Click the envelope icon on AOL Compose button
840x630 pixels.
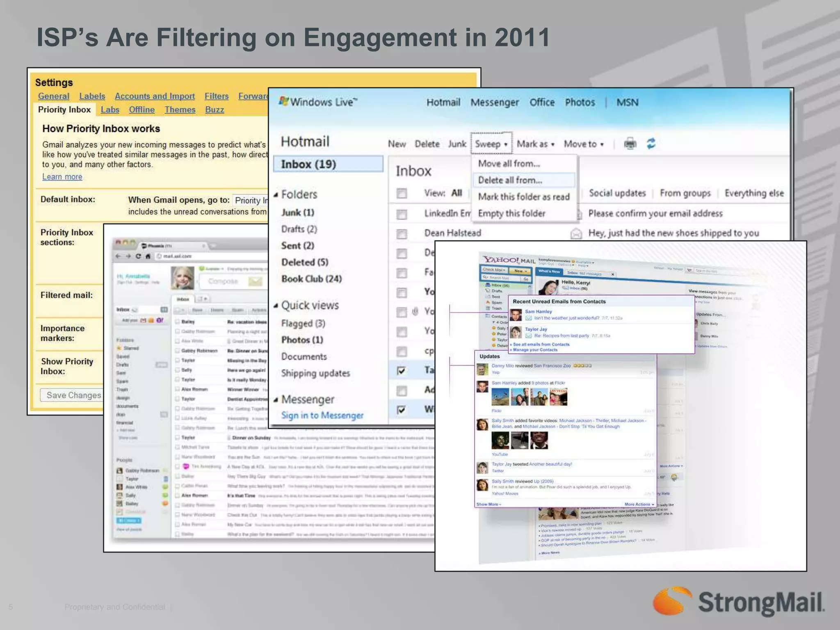tap(255, 281)
